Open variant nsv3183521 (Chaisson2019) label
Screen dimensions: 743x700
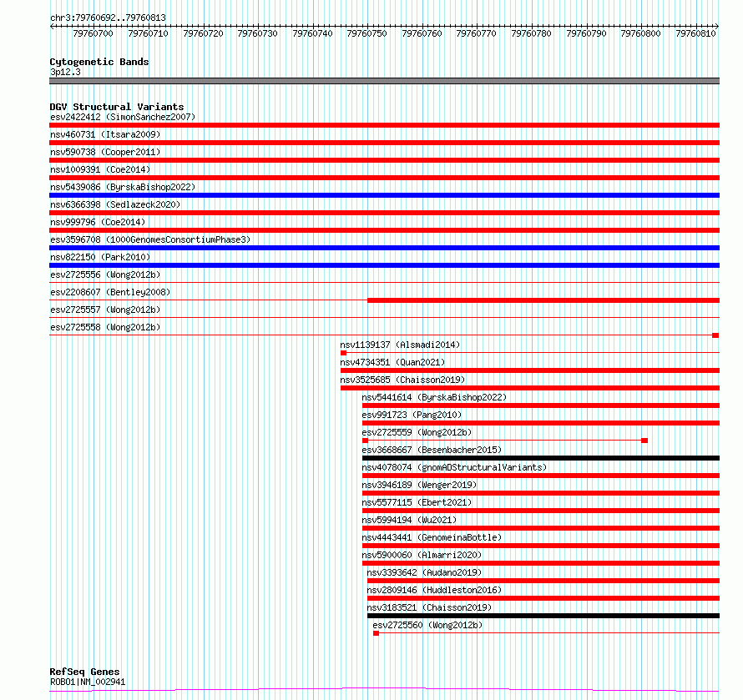(x=430, y=607)
